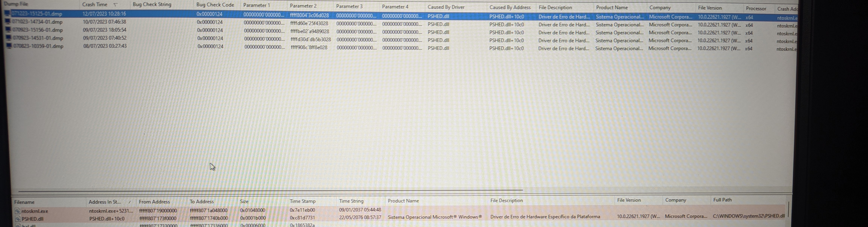Click the Parameter 1 column header
The height and width of the screenshot is (227, 868).
[256, 5]
